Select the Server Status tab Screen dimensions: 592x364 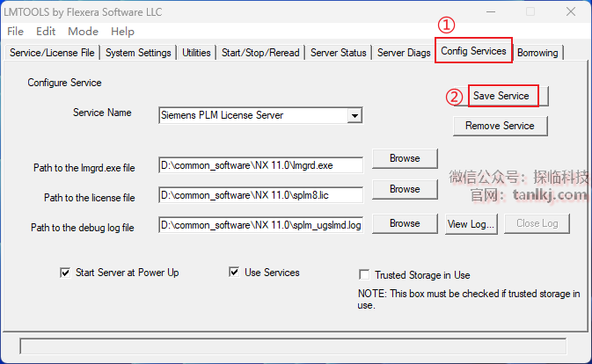click(x=339, y=53)
